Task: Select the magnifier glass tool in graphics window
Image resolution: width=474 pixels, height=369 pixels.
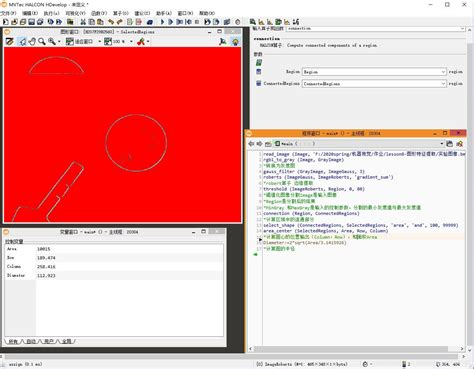Action: (x=42, y=42)
